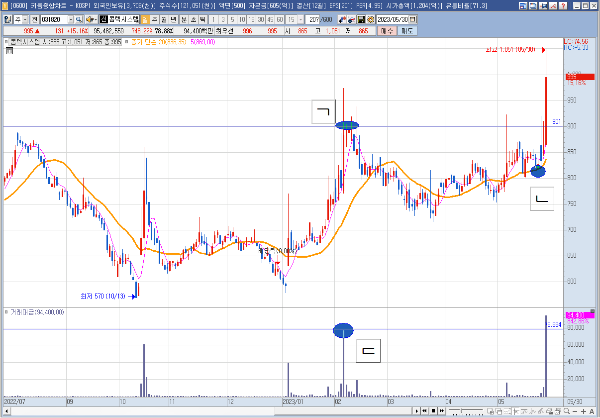Click the blue sell button

[407, 31]
